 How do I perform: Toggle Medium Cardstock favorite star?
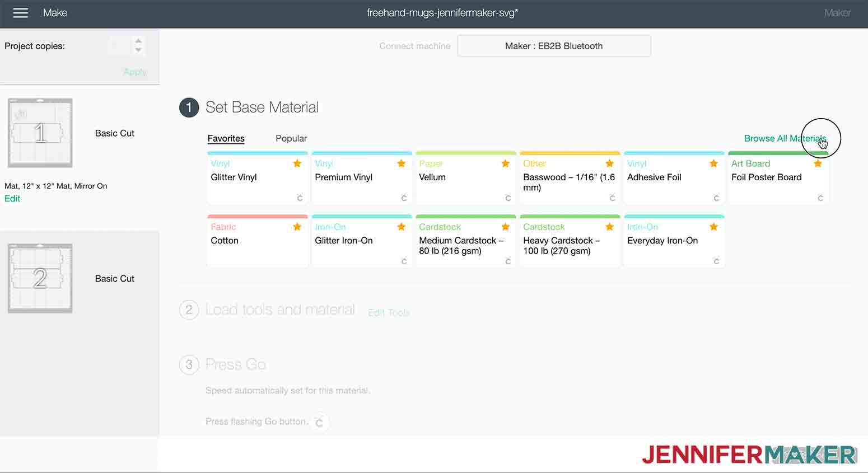coord(506,227)
